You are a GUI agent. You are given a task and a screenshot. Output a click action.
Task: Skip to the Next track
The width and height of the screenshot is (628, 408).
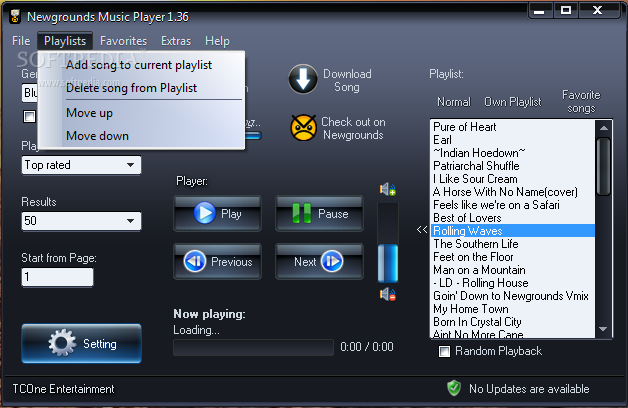[x=319, y=261]
